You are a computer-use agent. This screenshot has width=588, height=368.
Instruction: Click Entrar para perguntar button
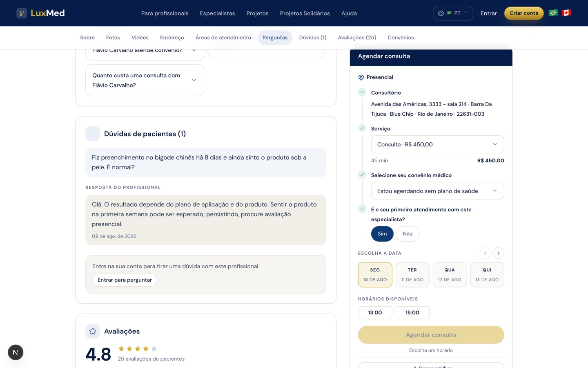125,280
